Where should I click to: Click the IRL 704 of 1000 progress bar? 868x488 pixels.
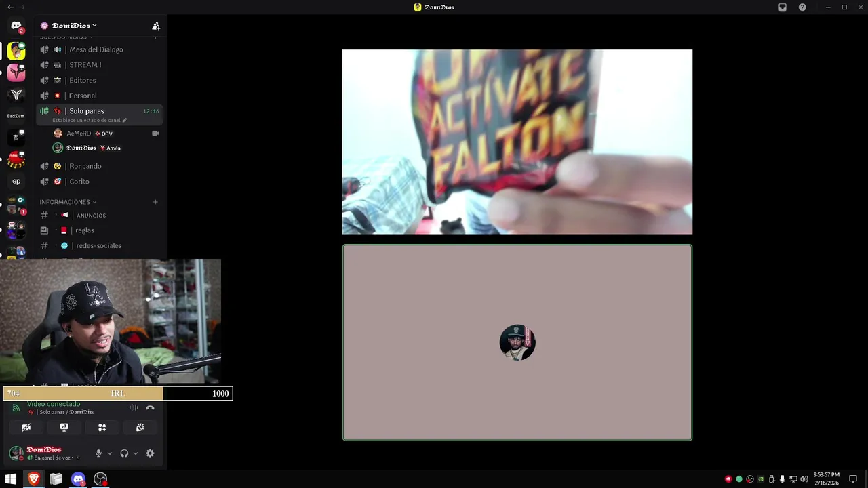(x=118, y=393)
